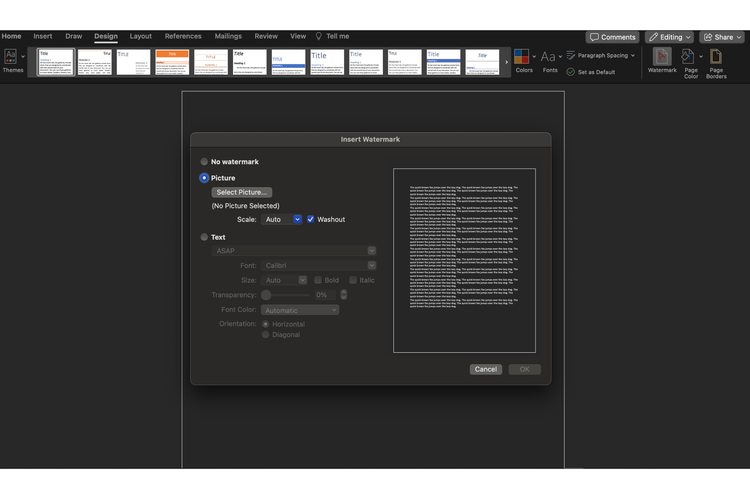This screenshot has width=750, height=500.
Task: Open the Page Color icon
Action: (688, 57)
